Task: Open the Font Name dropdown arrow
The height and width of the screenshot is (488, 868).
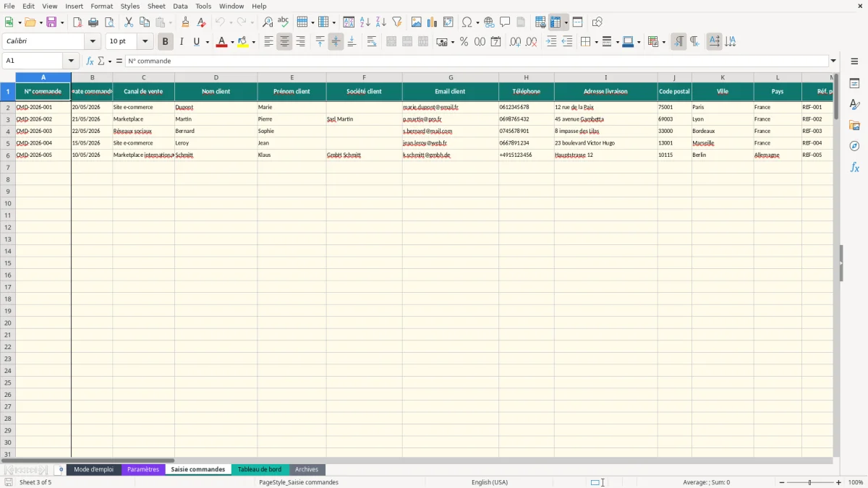Action: [93, 42]
